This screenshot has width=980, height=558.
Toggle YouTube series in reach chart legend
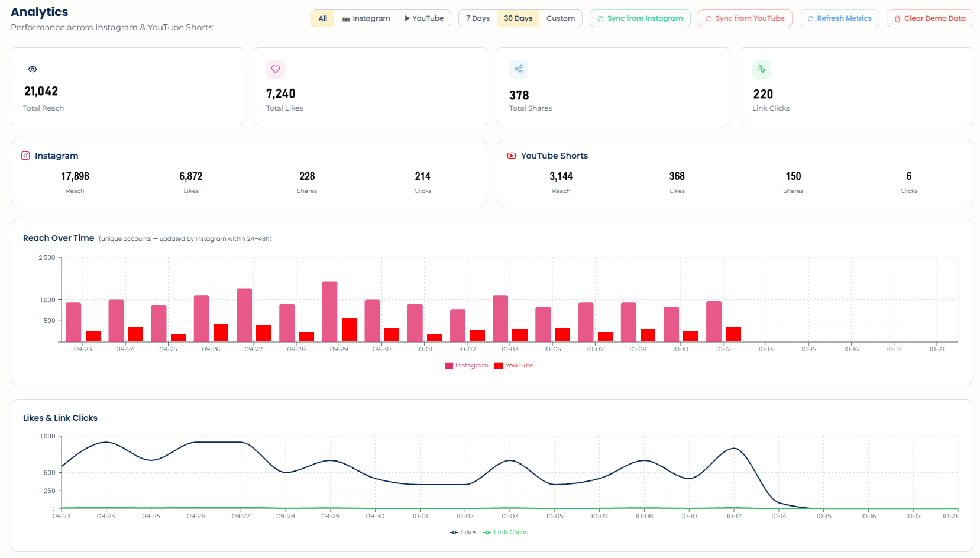(514, 366)
